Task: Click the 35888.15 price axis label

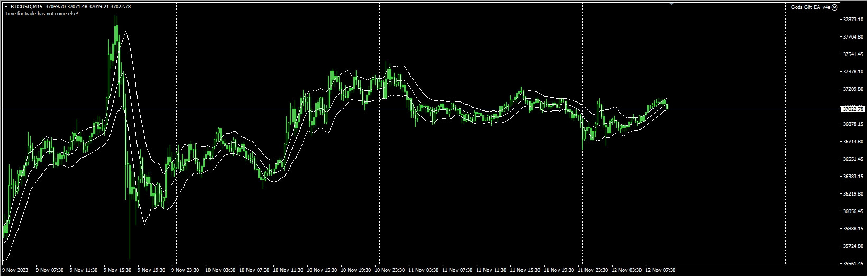Action: tap(853, 229)
